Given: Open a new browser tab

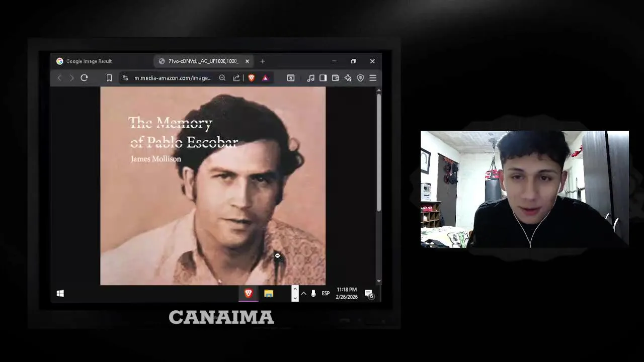Looking at the screenshot, I should pyautogui.click(x=262, y=61).
